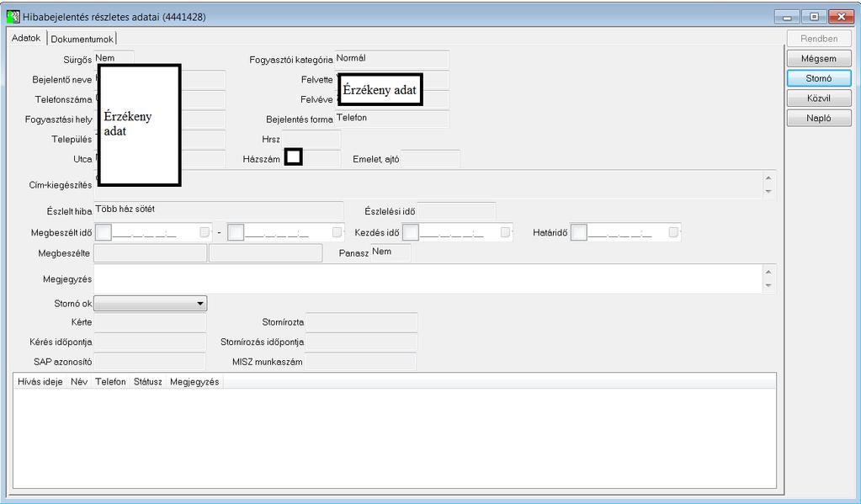Screen dimensions: 861x504
Task: Click the Cím-kiegészítés text area
Action: click(428, 184)
